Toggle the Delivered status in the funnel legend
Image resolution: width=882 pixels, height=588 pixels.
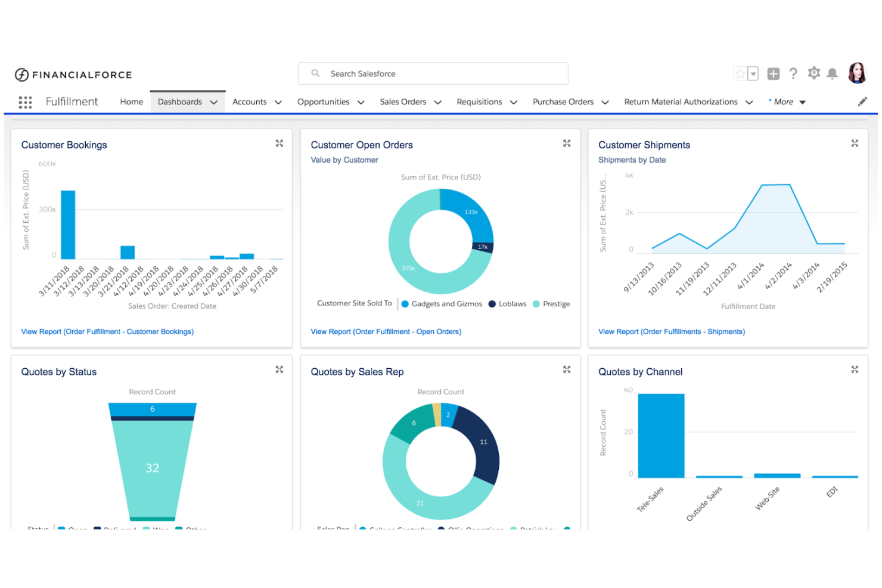click(119, 529)
